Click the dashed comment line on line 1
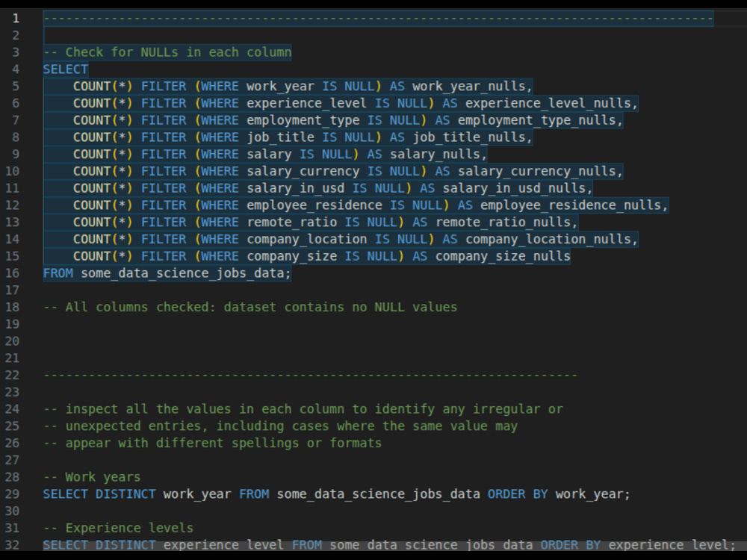The image size is (747, 560). [378, 18]
